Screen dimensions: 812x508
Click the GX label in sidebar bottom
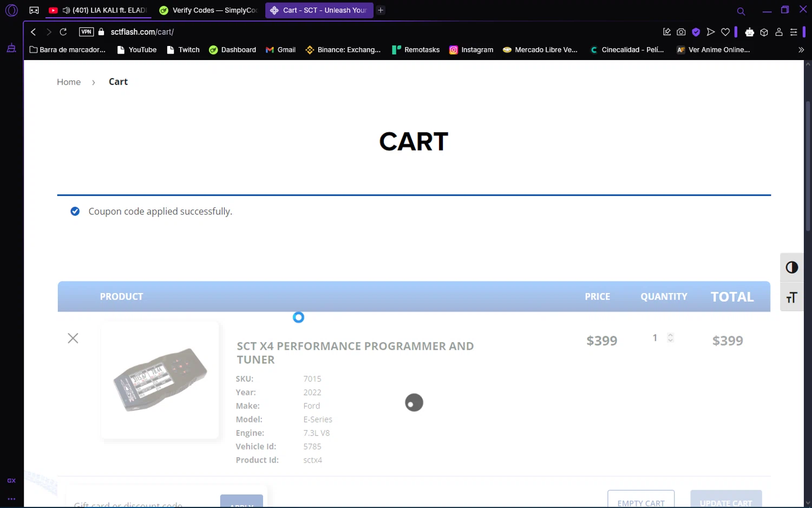11,480
